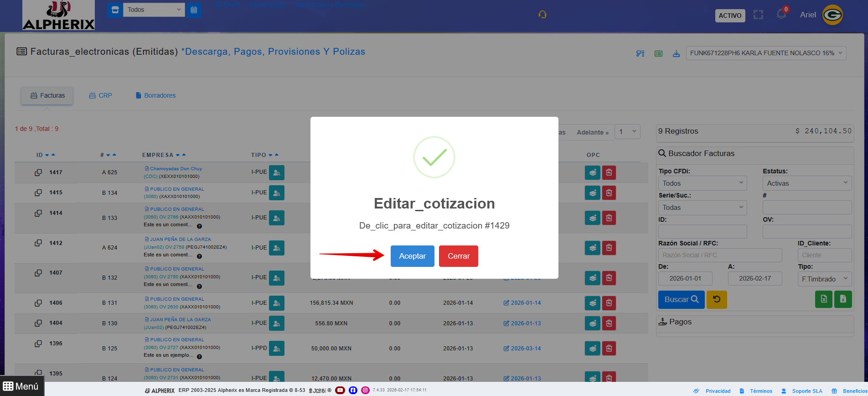Click red delete icon for invoice 1406
868x396 pixels.
609,303
